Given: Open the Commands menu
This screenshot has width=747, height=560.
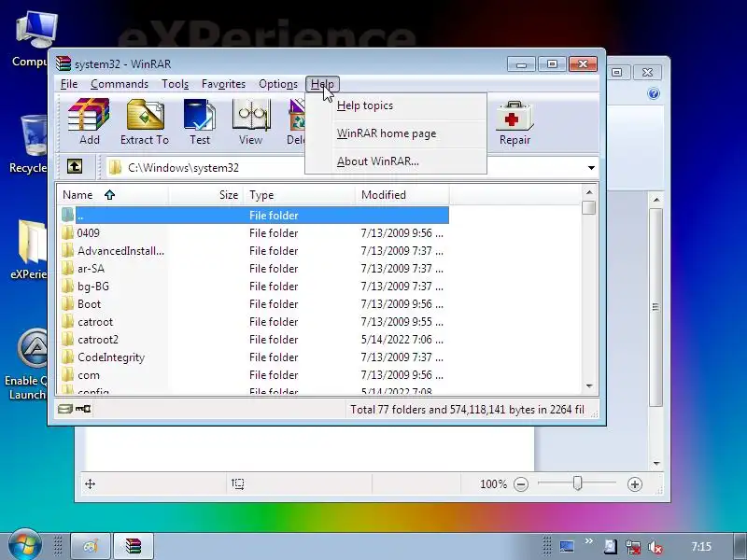Looking at the screenshot, I should click(x=120, y=84).
